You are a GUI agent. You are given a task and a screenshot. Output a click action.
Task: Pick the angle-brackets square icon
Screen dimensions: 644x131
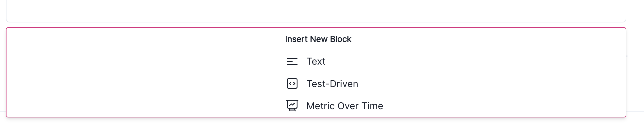[x=292, y=84]
